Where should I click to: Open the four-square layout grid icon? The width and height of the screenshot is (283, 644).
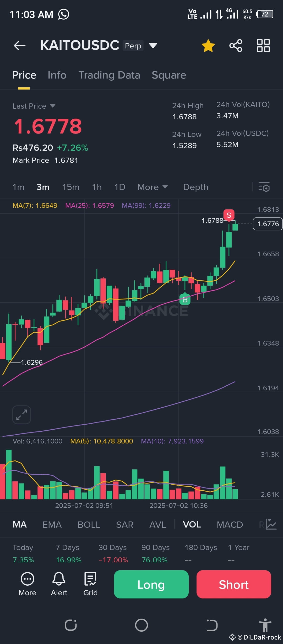(263, 46)
